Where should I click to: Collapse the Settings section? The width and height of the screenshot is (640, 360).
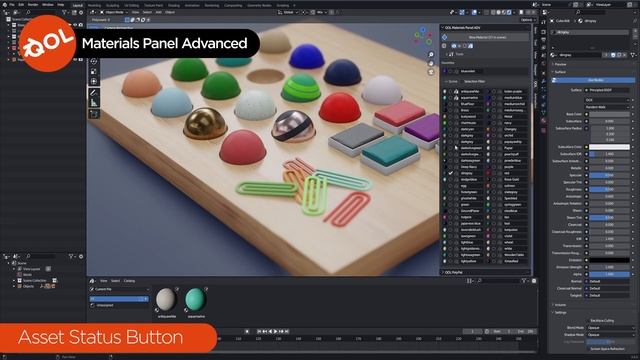(560, 313)
